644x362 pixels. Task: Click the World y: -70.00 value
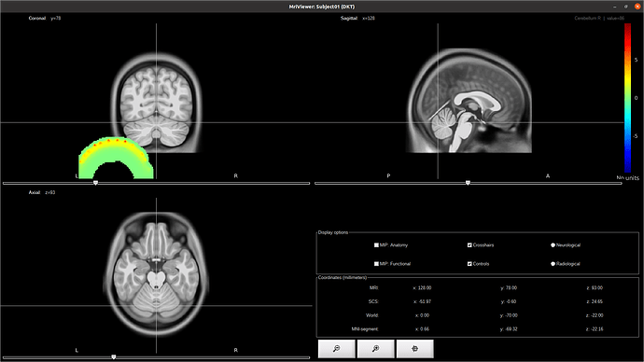click(x=509, y=315)
